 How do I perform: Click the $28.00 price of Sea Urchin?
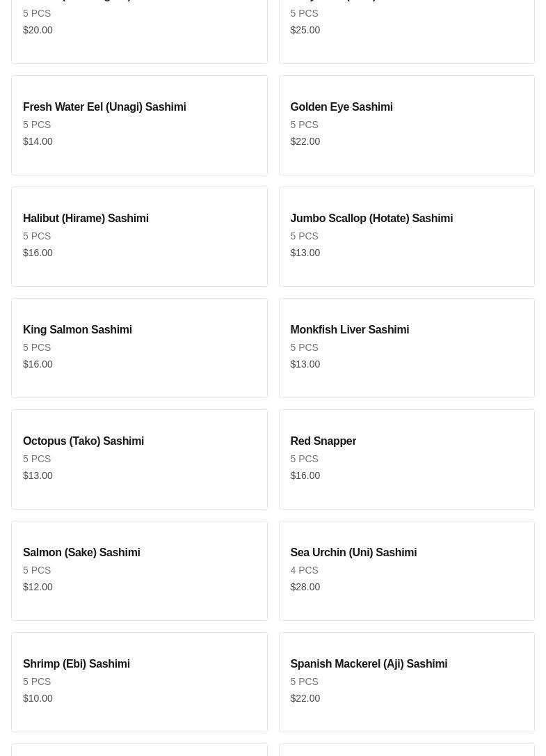(305, 587)
